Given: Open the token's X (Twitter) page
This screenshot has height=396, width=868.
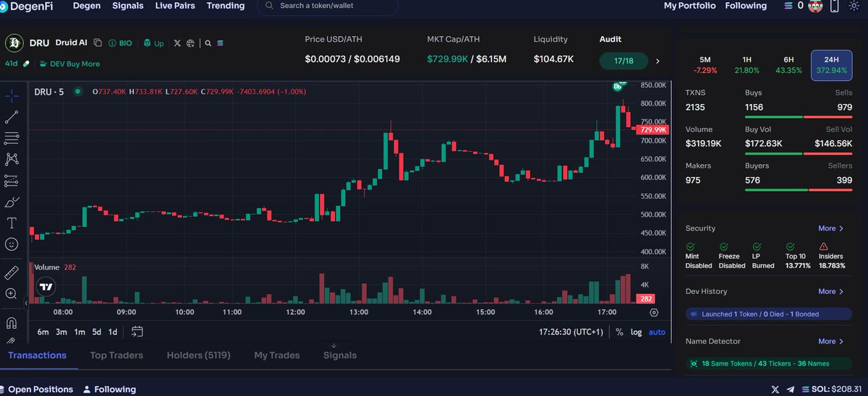Looking at the screenshot, I should [x=177, y=43].
